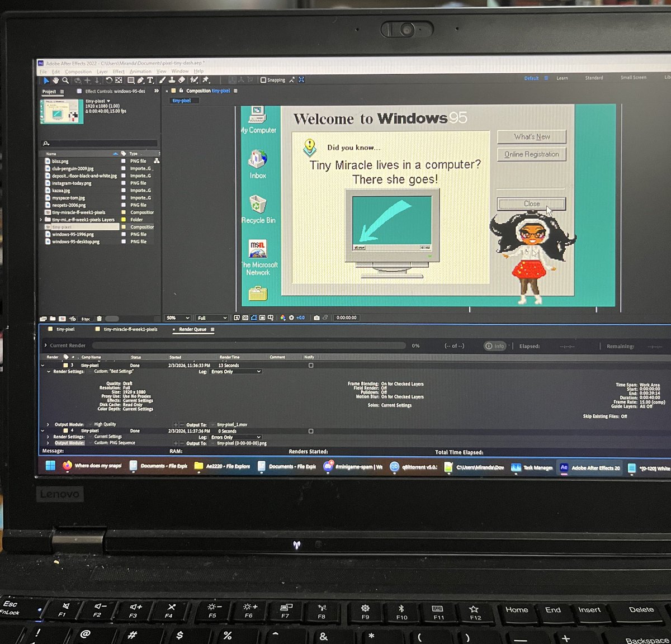Click the Interpret Footage icon in Project panel
The height and width of the screenshot is (644, 671).
click(42, 319)
